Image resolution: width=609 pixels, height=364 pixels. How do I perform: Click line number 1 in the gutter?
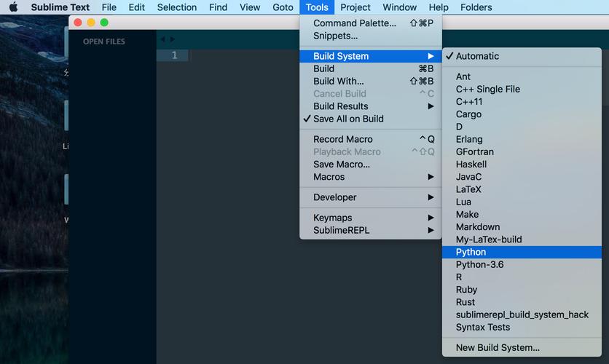[x=174, y=55]
